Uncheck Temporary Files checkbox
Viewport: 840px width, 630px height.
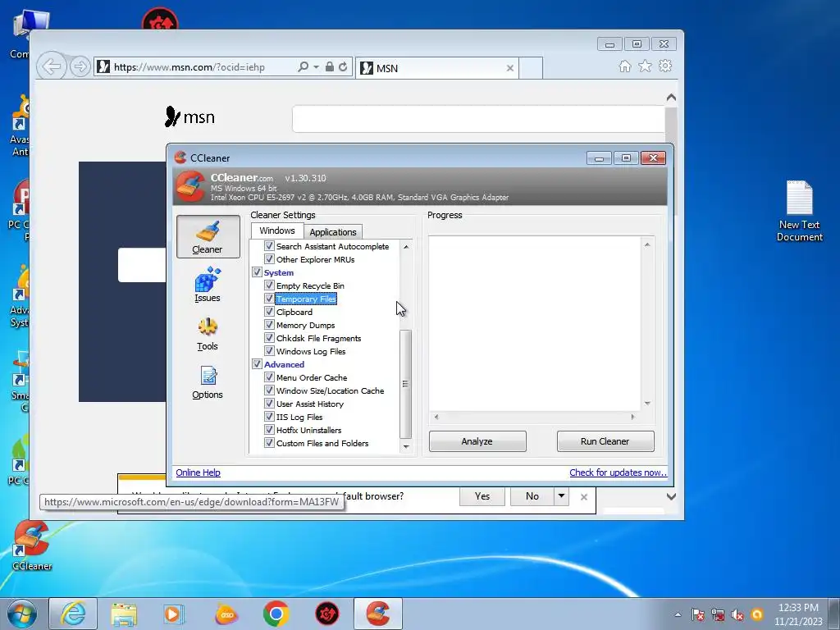269,299
